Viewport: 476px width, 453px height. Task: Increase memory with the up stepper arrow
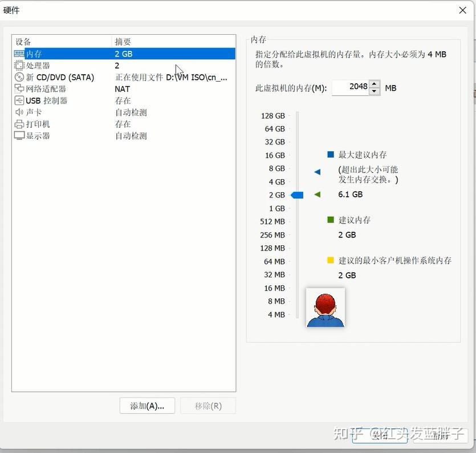point(374,84)
